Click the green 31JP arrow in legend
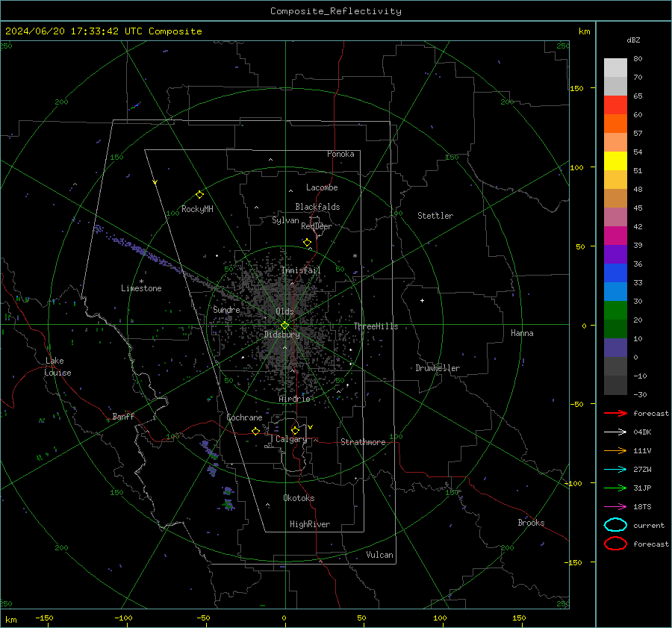This screenshot has width=672, height=628. pyautogui.click(x=615, y=488)
